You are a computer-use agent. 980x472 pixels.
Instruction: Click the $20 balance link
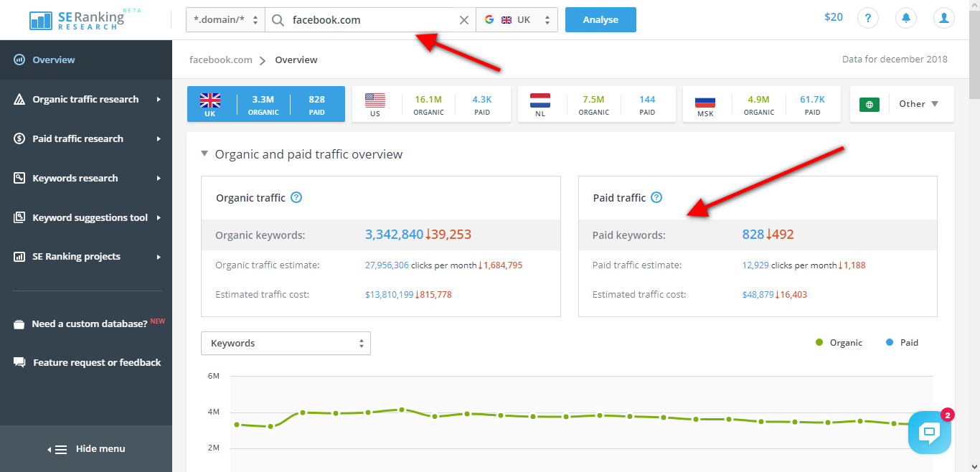[834, 17]
